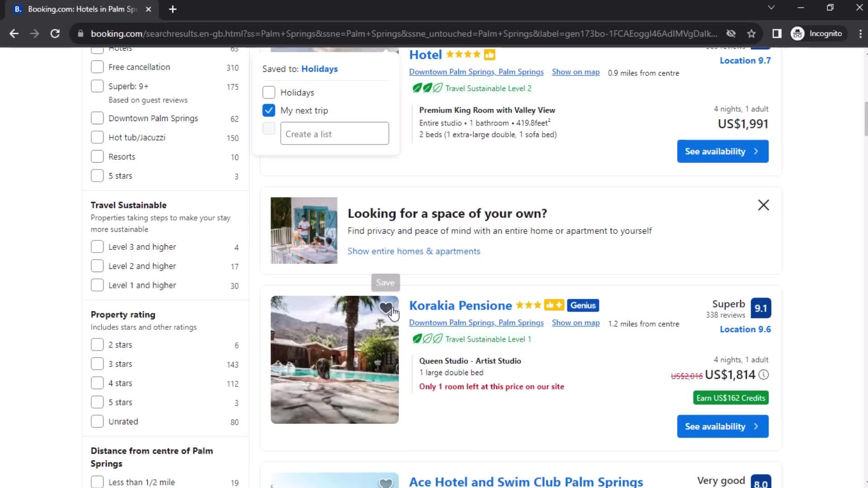868x488 pixels.
Task: Click the family terrace banner image
Action: tap(304, 230)
